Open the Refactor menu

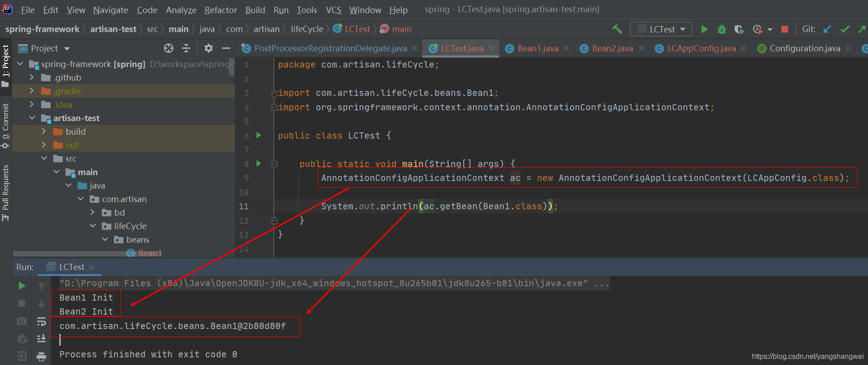(220, 10)
